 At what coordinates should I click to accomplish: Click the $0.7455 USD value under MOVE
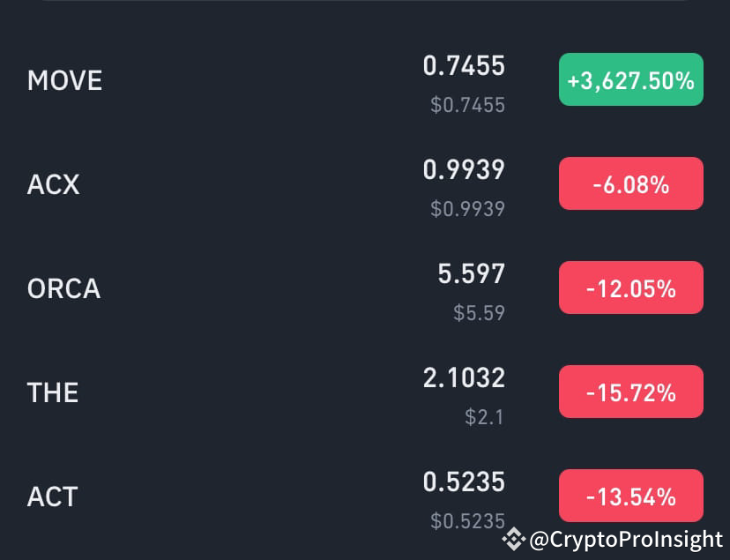point(467,105)
